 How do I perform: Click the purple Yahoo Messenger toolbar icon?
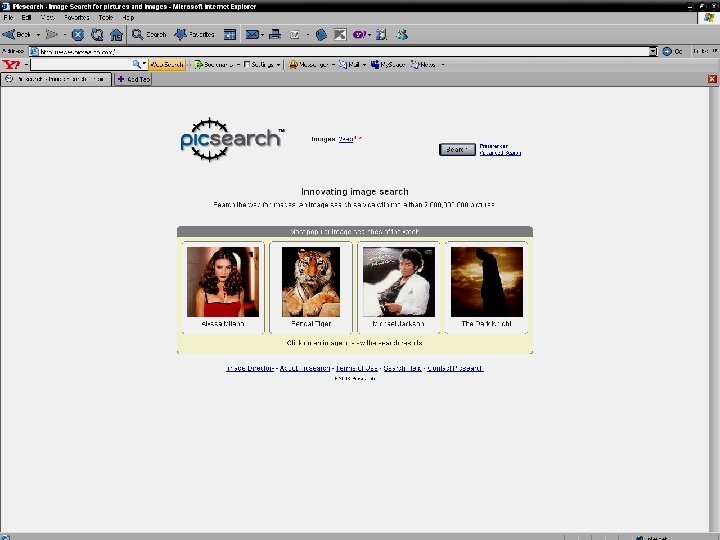(x=359, y=34)
